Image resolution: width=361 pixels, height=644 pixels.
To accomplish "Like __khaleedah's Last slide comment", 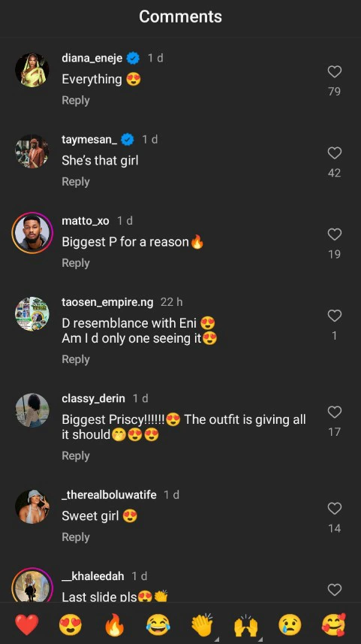I will pos(334,590).
